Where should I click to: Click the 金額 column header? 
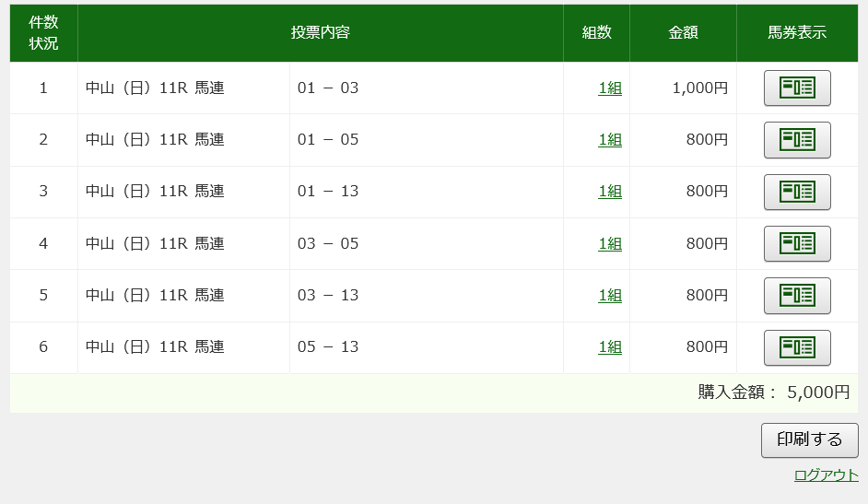[683, 32]
